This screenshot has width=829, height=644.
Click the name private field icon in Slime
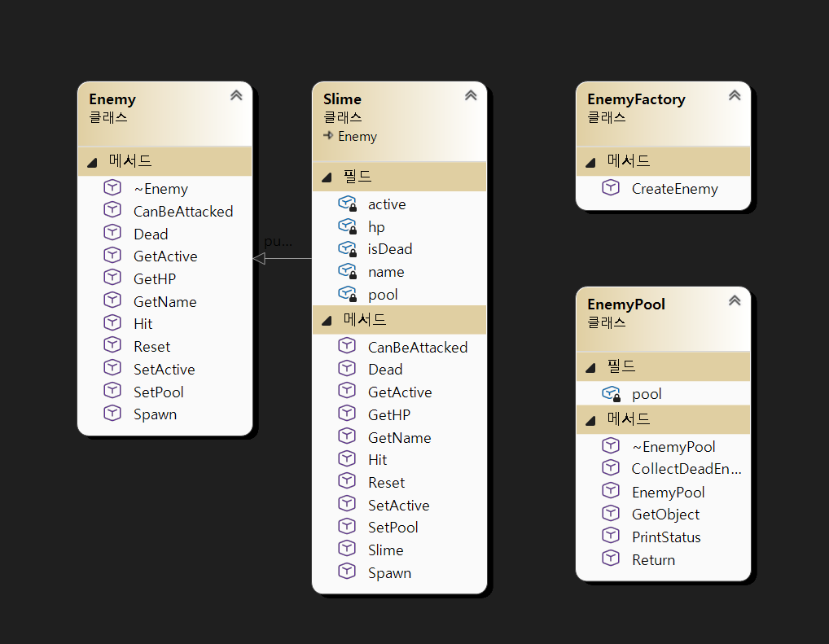pyautogui.click(x=348, y=271)
